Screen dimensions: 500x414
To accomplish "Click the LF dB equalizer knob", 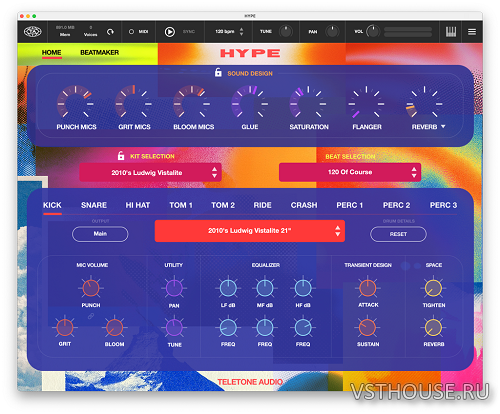I will (x=228, y=288).
